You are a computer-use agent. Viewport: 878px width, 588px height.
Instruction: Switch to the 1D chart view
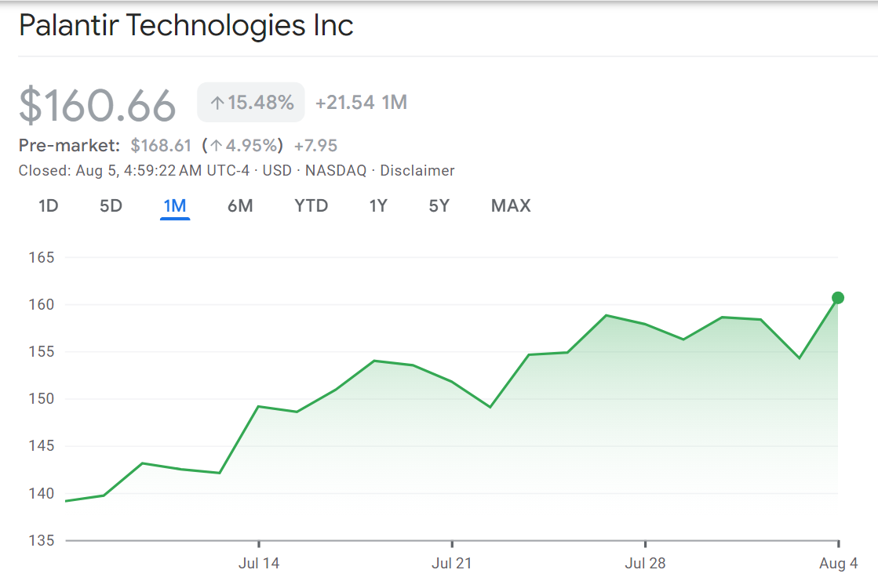(x=49, y=205)
